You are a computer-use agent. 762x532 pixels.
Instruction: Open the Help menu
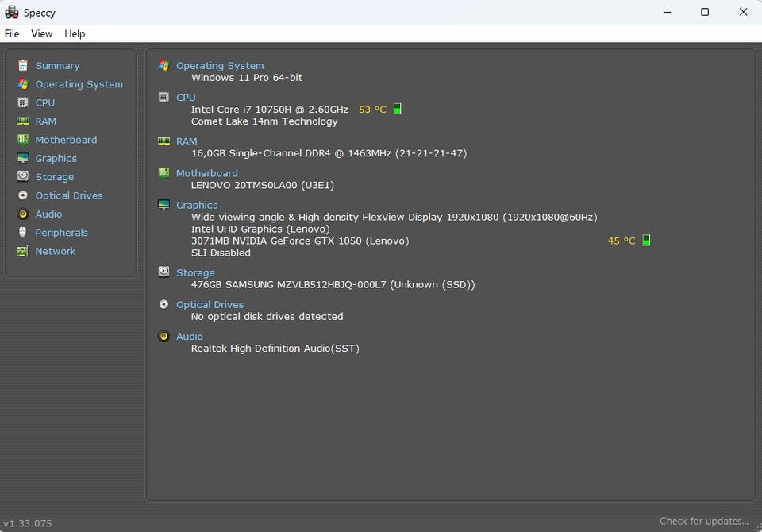pyautogui.click(x=75, y=33)
